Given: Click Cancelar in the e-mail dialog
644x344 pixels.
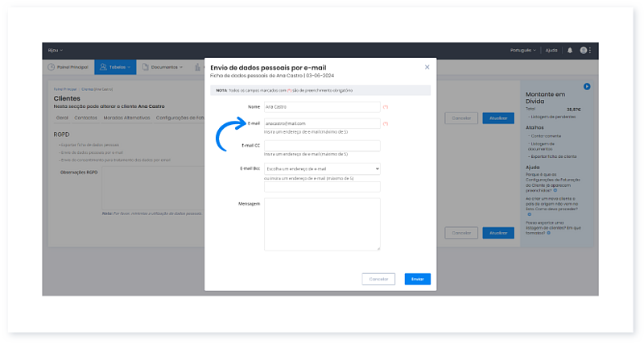Looking at the screenshot, I should click(378, 279).
